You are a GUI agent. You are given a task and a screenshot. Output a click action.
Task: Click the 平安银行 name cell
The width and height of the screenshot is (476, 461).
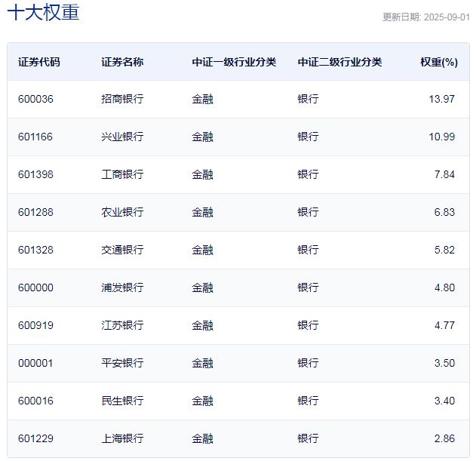click(122, 363)
